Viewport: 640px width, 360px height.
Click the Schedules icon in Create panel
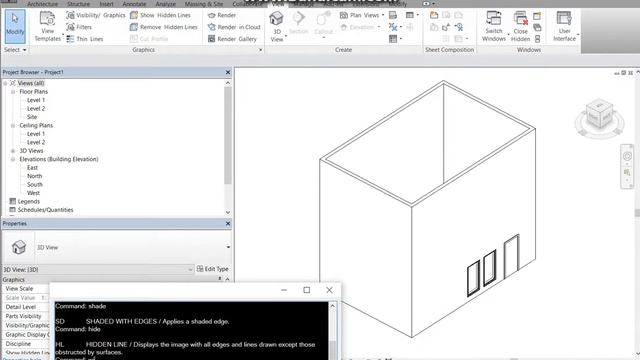(410, 15)
